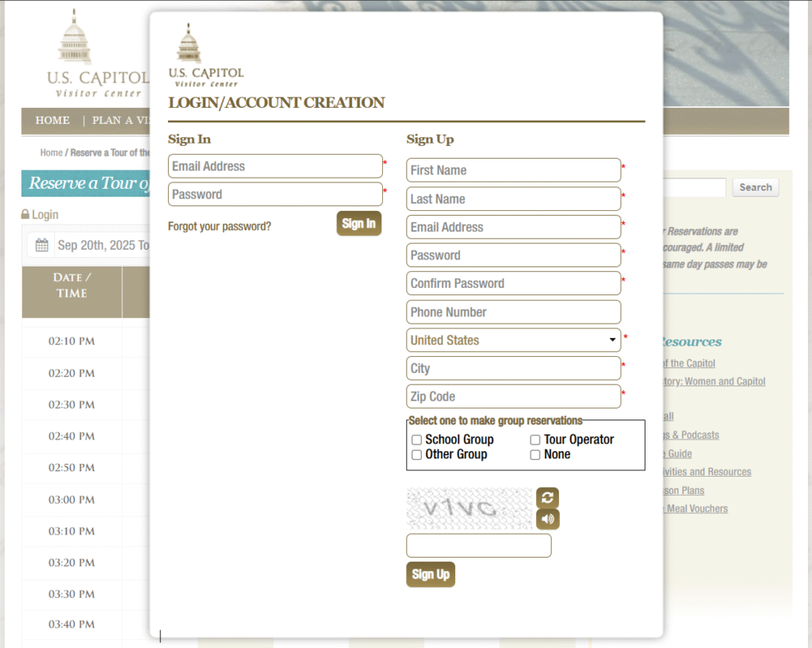Open the HOME menu item
Image resolution: width=812 pixels, height=648 pixels.
click(x=52, y=121)
